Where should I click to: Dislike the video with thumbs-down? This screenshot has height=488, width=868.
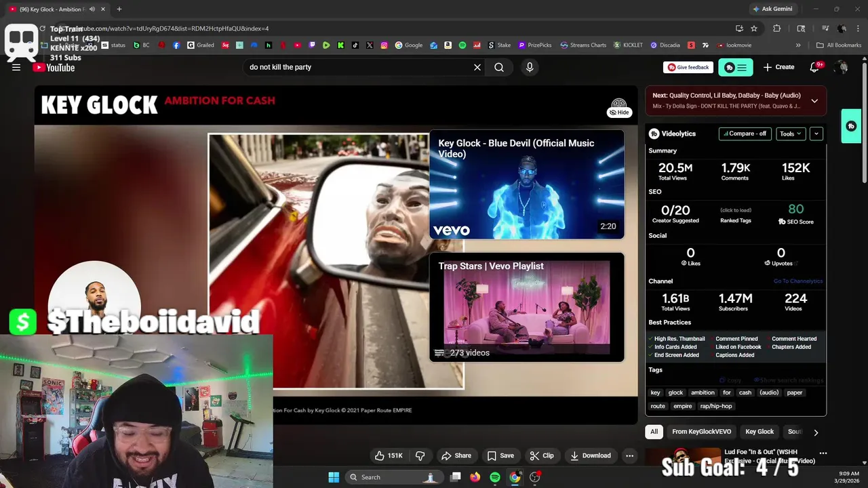(x=420, y=455)
